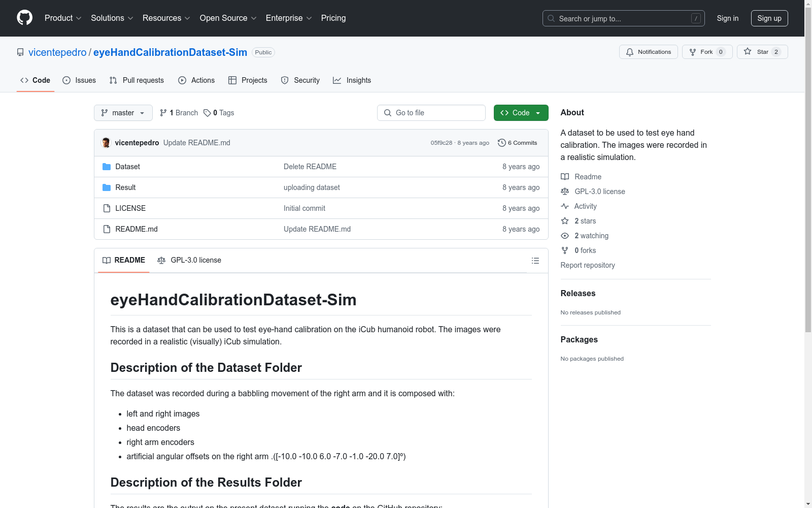The width and height of the screenshot is (812, 508).
Task: Click the Sign up button
Action: tap(769, 18)
